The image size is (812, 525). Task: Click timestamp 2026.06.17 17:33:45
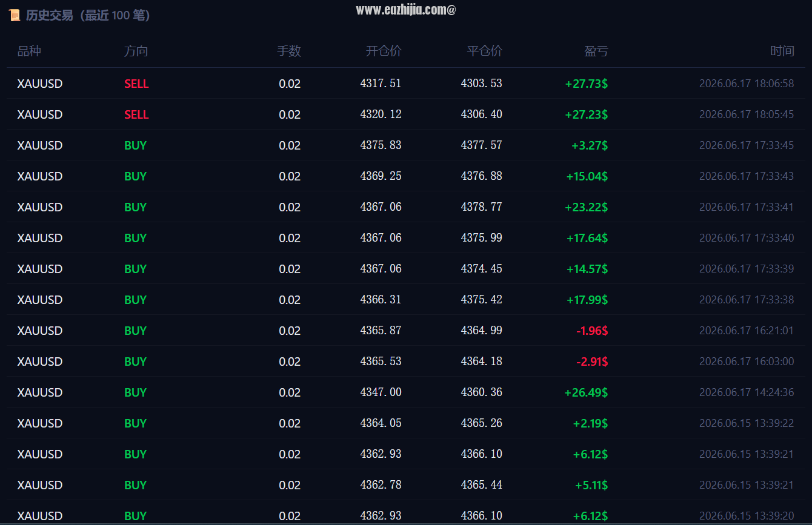pos(747,145)
